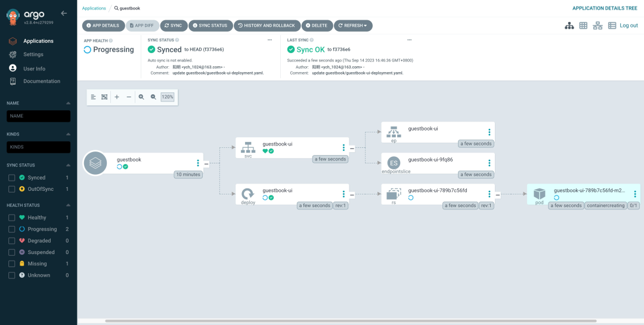Open Documentation in the sidebar

coord(42,81)
